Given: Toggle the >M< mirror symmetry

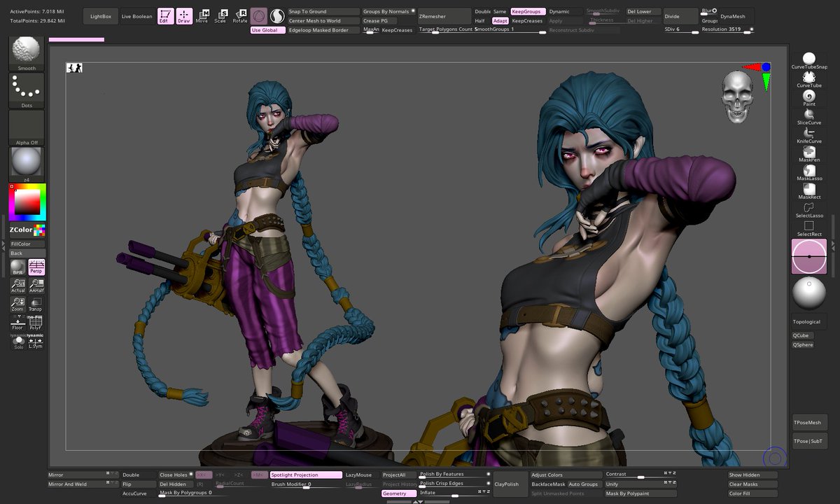Looking at the screenshot, I should click(x=260, y=475).
